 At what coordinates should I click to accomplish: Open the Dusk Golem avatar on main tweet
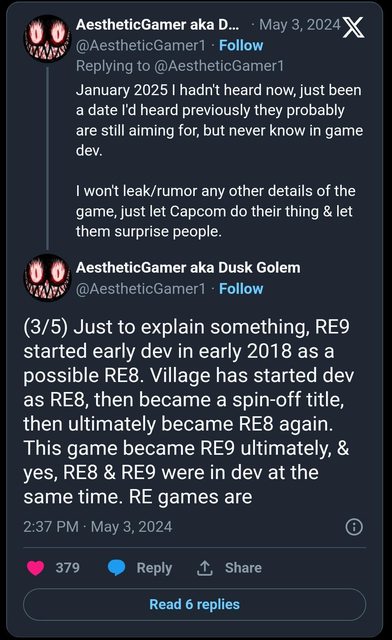point(48,278)
